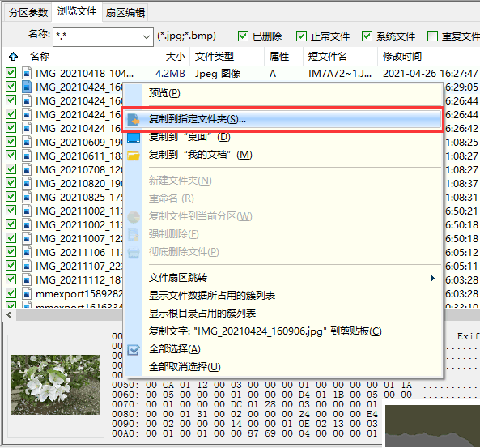
Task: Click the up-arrow parent folder icon
Action: [13, 57]
